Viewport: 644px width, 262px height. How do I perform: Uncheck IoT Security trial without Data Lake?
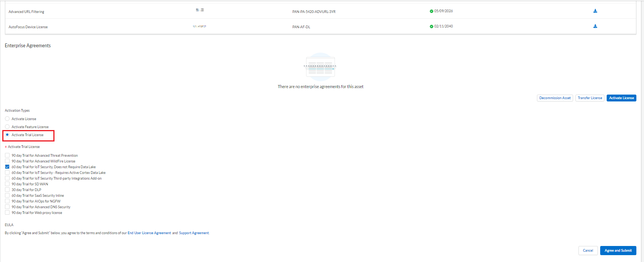[7, 167]
